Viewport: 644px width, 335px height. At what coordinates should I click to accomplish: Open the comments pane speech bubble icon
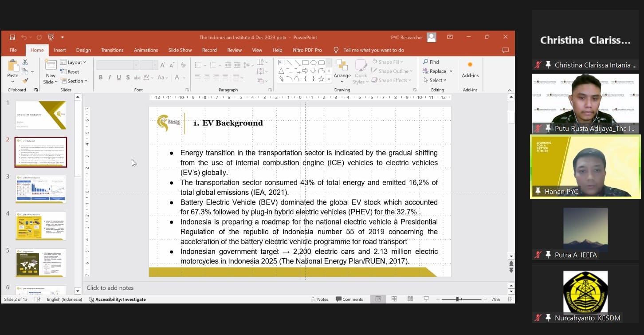[x=505, y=50]
